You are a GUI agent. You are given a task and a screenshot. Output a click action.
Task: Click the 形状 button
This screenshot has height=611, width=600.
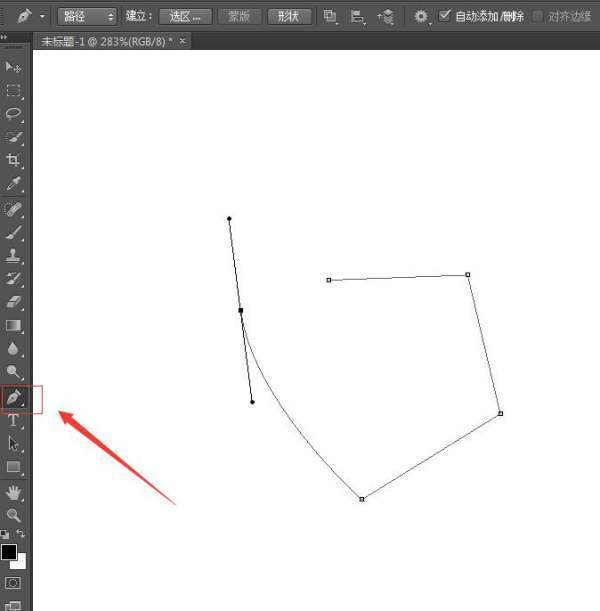[289, 17]
